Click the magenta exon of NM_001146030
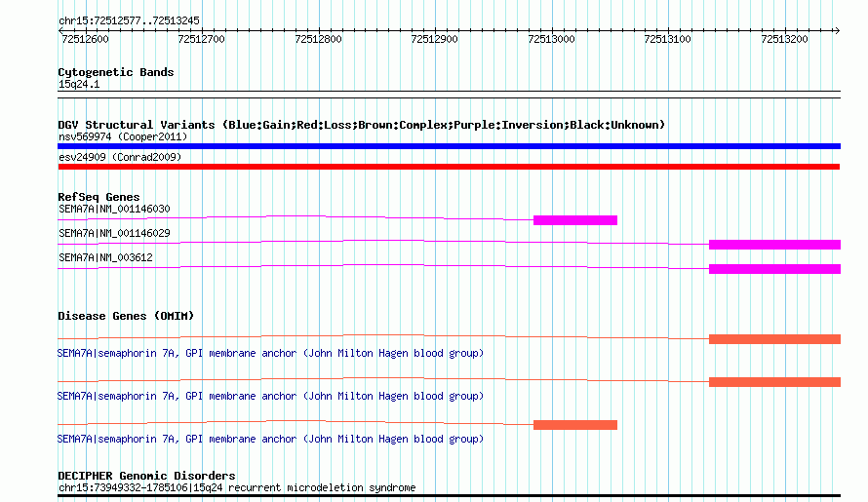This screenshot has width=868, height=502. click(575, 220)
